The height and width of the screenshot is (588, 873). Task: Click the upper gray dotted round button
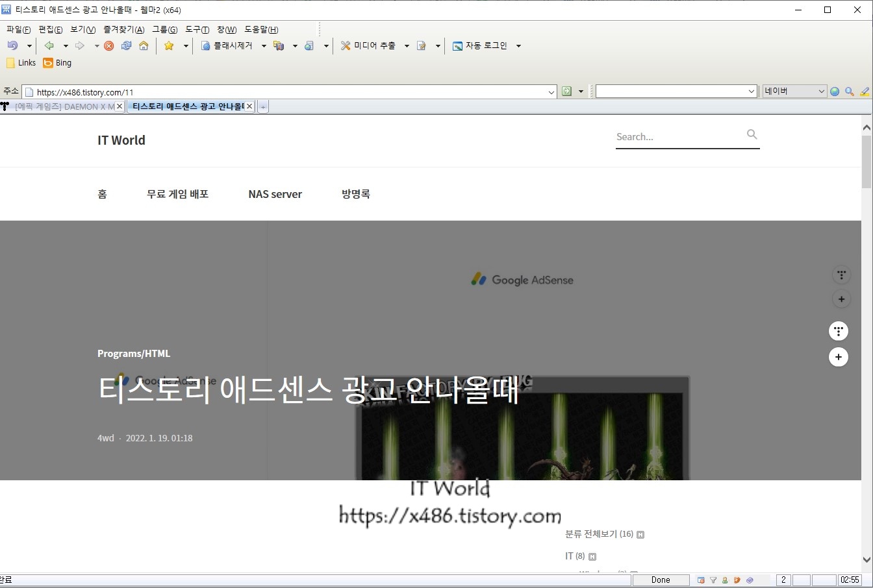pyautogui.click(x=841, y=275)
